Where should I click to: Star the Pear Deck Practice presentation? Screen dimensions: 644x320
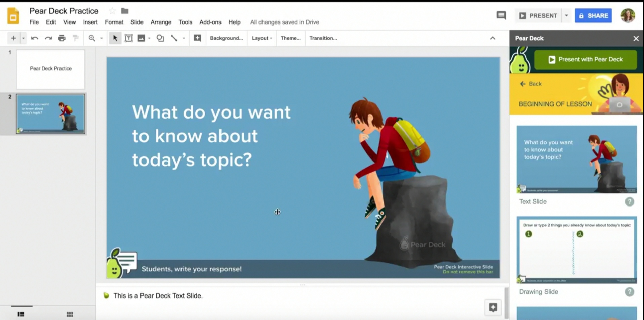pyautogui.click(x=112, y=11)
